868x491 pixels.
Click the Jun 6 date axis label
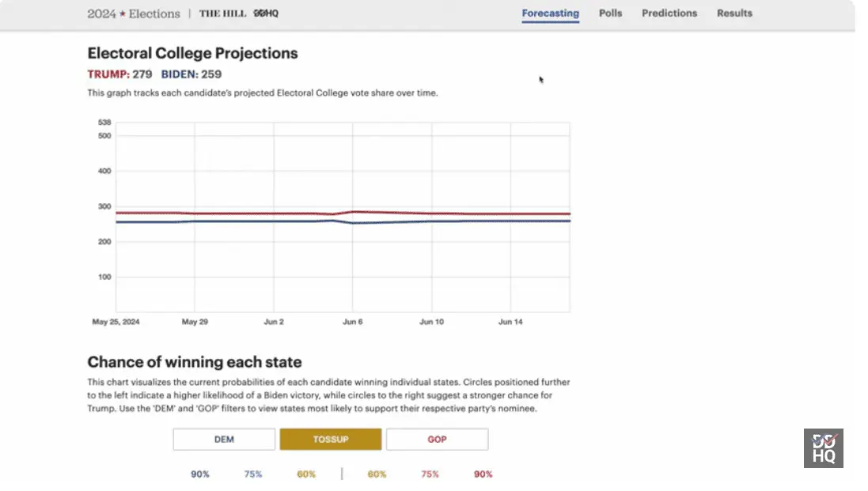point(352,323)
